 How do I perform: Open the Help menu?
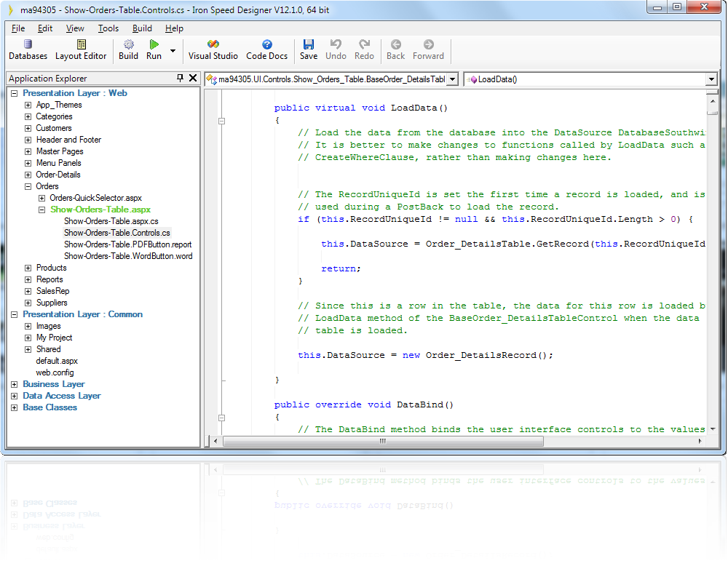click(x=174, y=28)
